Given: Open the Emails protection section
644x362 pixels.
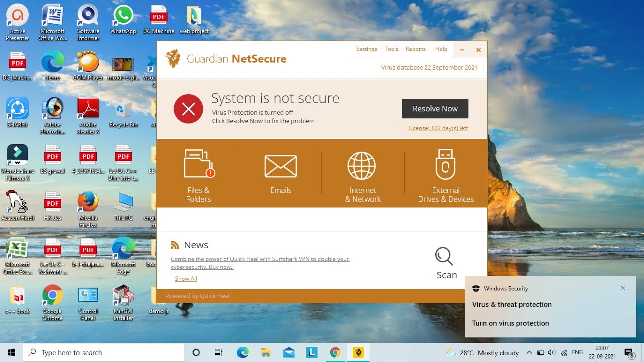Looking at the screenshot, I should [280, 174].
